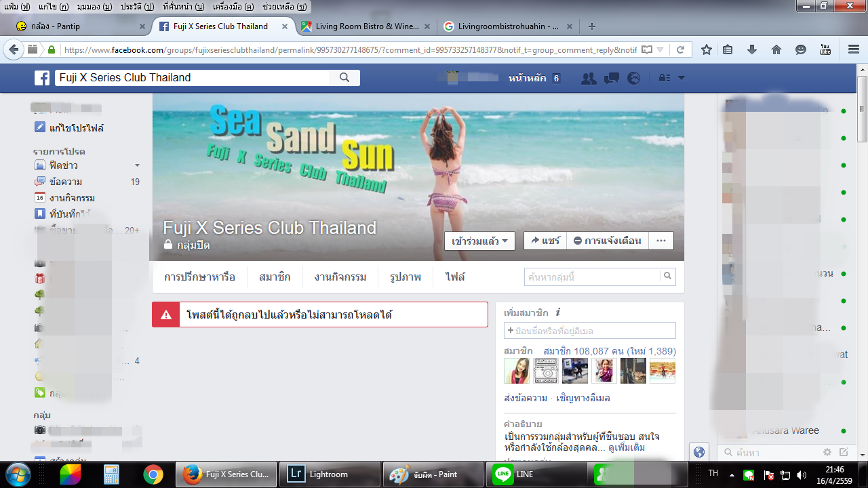Click the การแจ้งเตือน notifications button
868x488 pixels.
coord(607,241)
